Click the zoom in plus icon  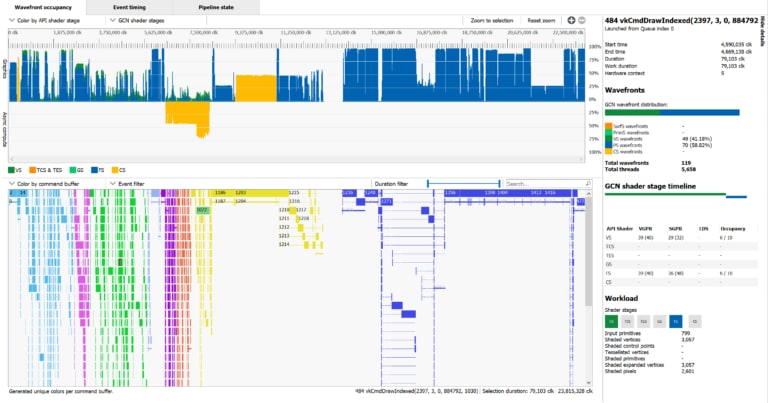(571, 20)
